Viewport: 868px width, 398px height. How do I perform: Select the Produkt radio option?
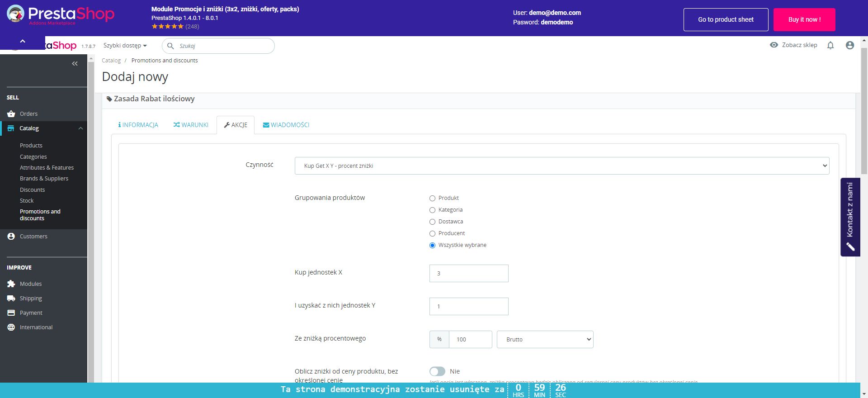click(432, 199)
